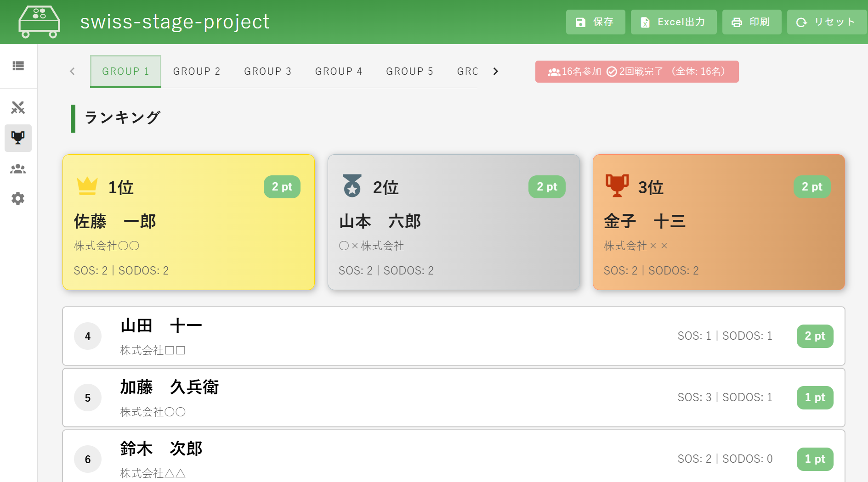Click the medal icon on the 2位 card
The image size is (868, 482).
352,186
